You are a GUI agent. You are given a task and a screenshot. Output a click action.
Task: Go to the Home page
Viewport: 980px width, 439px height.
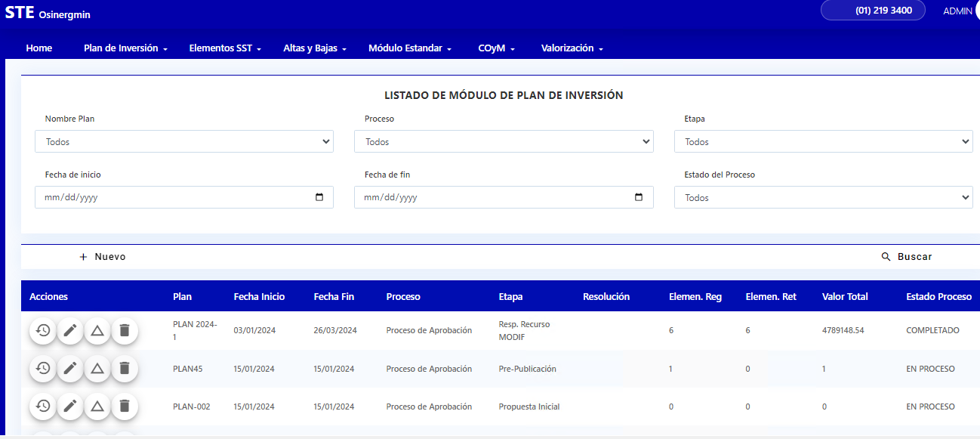click(39, 48)
